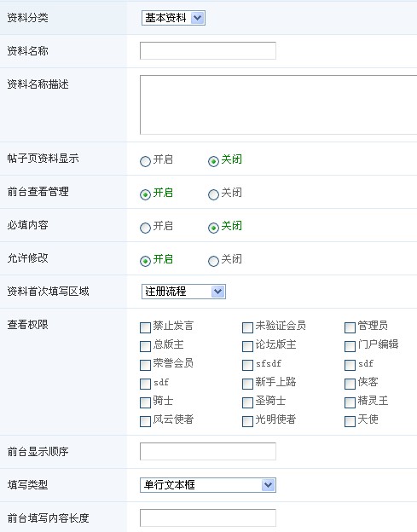
Task: Tick the 新手上路 checkbox
Action: [247, 384]
